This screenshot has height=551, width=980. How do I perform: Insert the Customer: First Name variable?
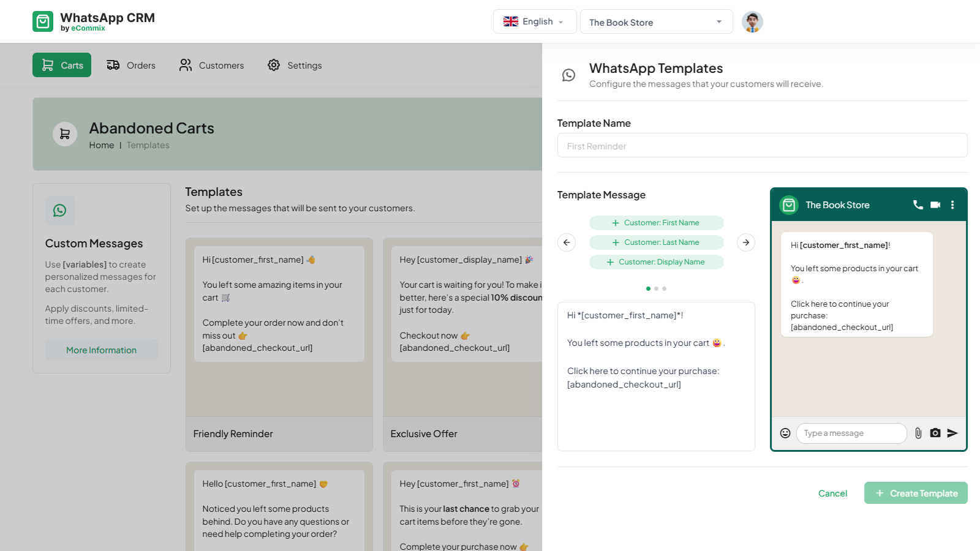point(656,223)
